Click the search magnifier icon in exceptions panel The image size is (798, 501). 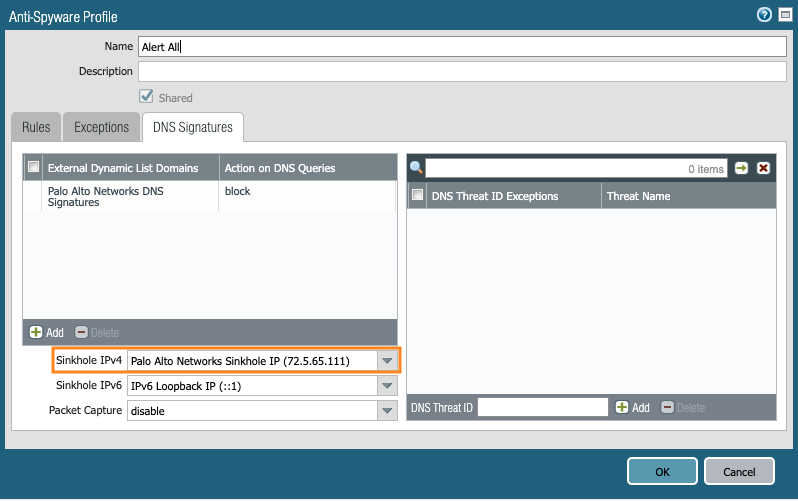coord(416,168)
